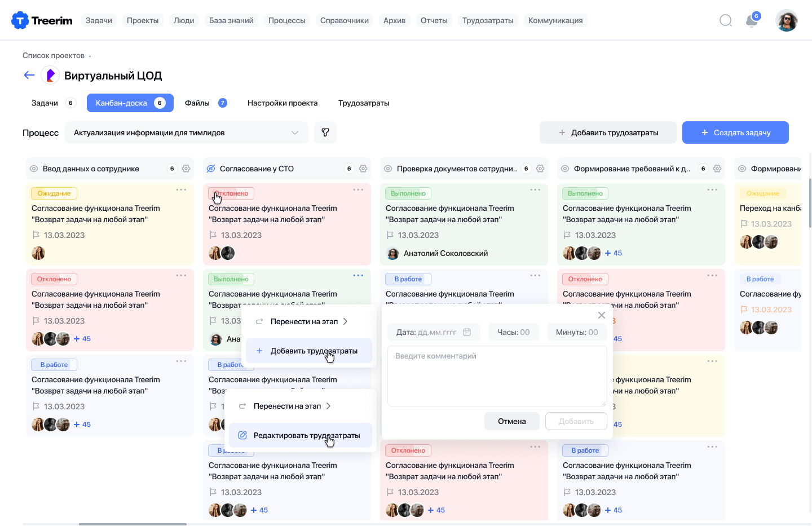Switch to the Файлы tab

198,103
